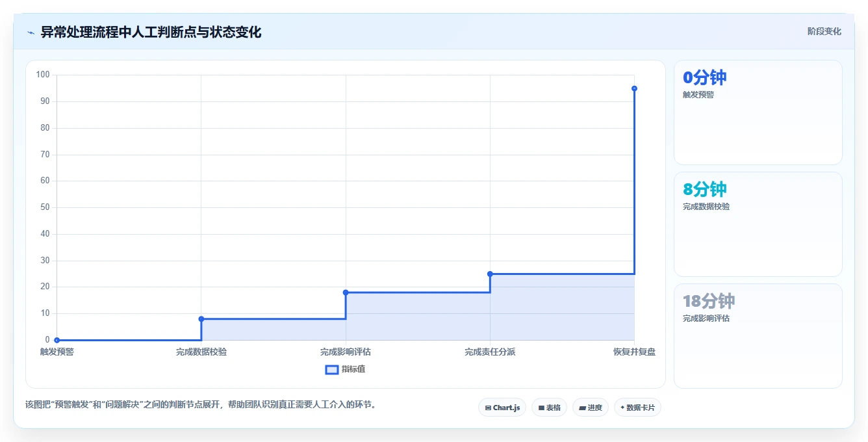Screen dimensions: 868x442
Task: Click the data point at 完成责任分派
Action: pyautogui.click(x=490, y=274)
